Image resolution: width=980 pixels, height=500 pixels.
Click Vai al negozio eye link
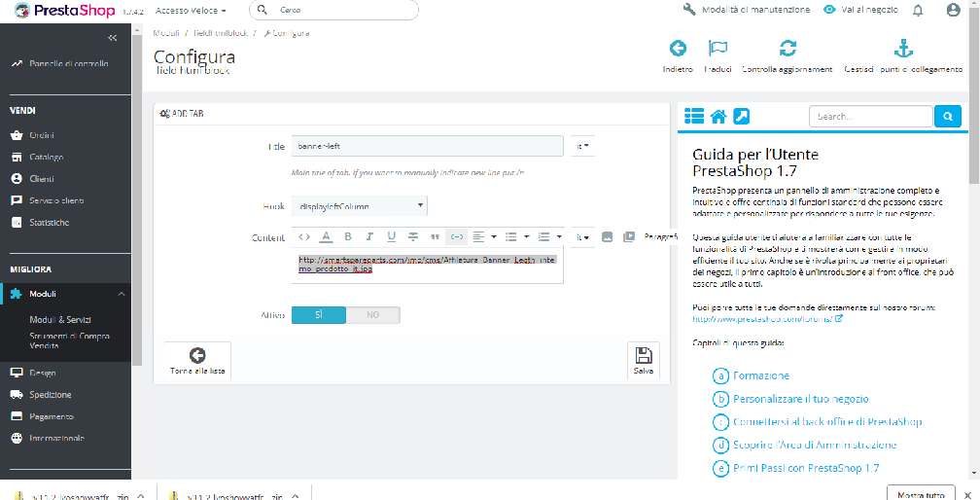(x=860, y=10)
